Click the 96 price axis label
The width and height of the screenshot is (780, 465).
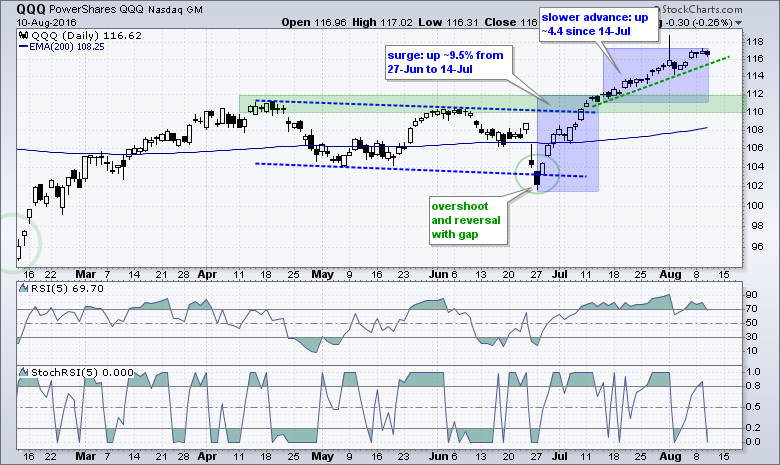click(x=756, y=247)
